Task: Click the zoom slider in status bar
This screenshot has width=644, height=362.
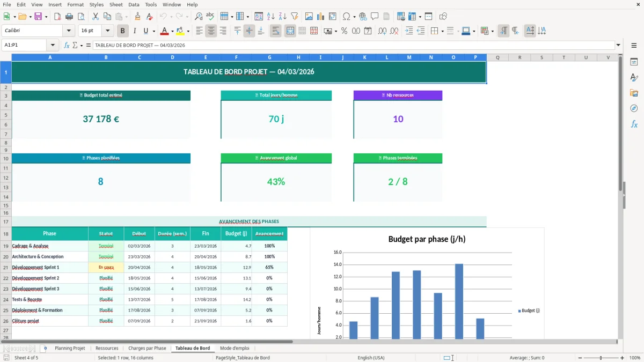Action: pos(601,358)
